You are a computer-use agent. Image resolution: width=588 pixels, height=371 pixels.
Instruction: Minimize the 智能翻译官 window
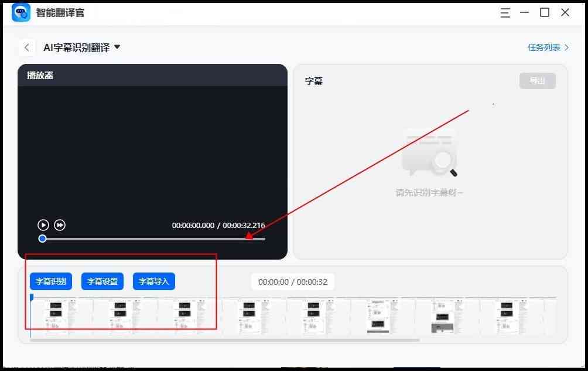(x=525, y=12)
